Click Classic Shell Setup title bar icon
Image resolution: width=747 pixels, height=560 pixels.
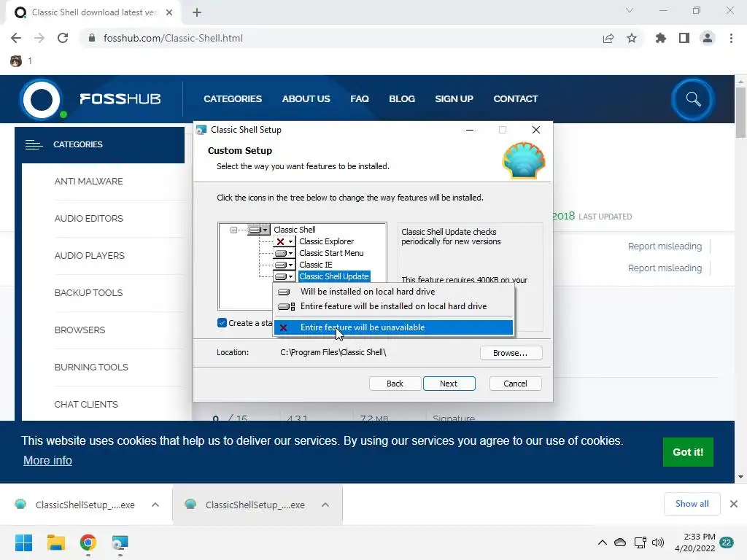coord(201,130)
